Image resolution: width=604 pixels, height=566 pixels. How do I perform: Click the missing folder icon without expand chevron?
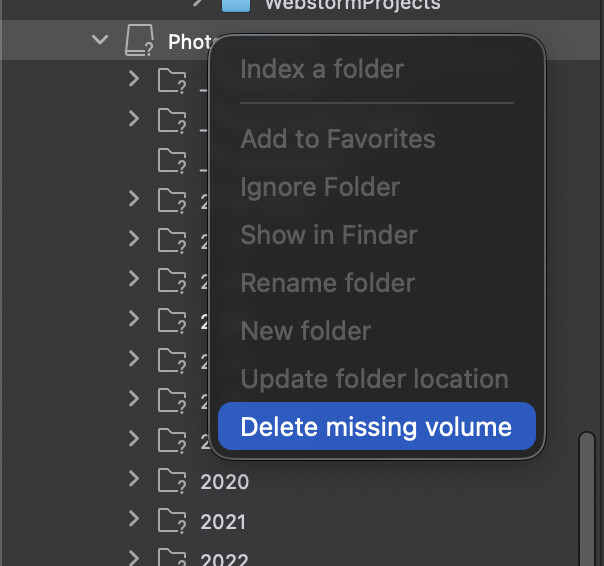[172, 161]
